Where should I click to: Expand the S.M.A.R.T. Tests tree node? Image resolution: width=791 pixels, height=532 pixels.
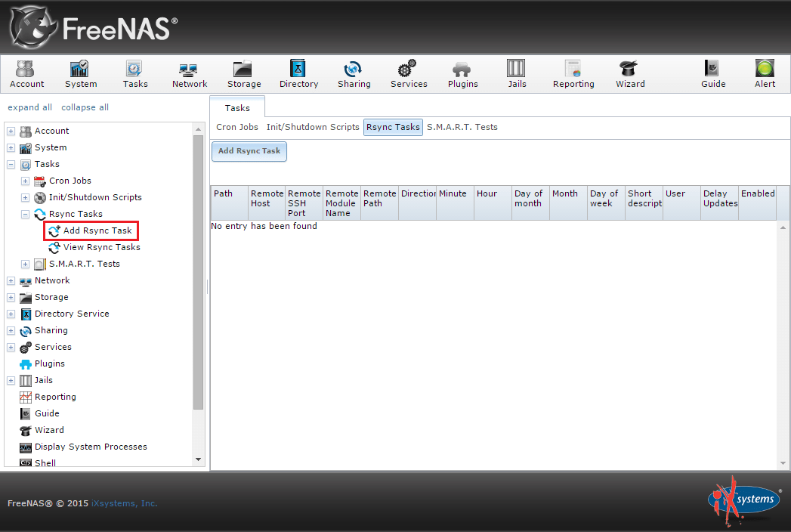tap(23, 264)
